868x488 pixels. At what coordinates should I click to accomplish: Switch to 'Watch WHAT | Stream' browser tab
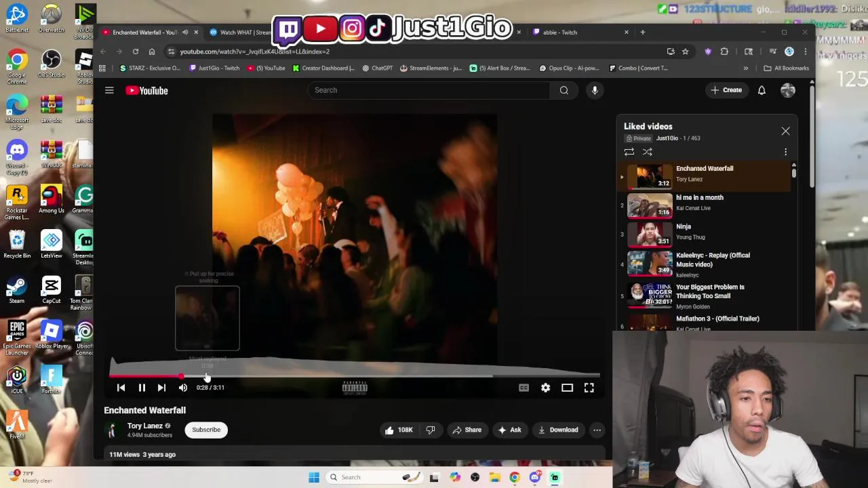[x=240, y=32]
